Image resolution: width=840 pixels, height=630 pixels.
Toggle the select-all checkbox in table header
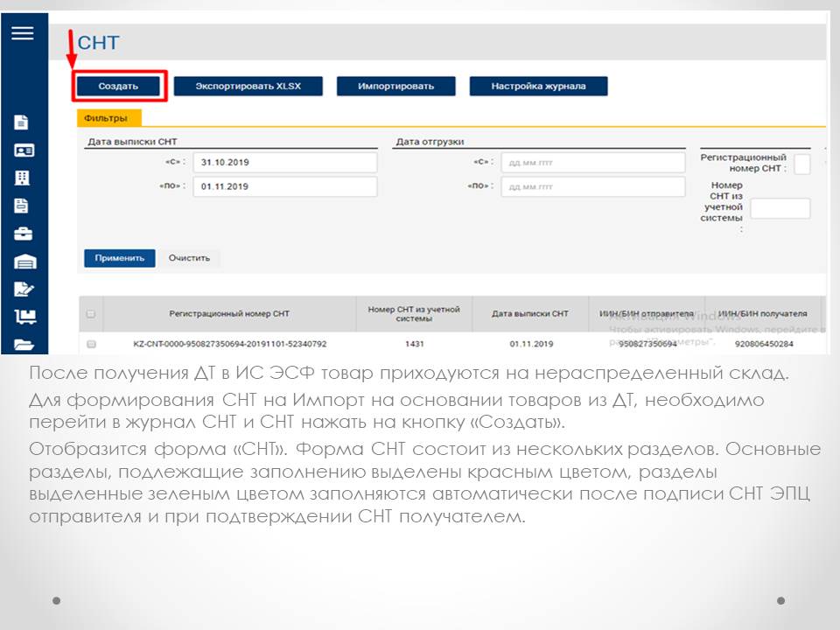(x=91, y=314)
